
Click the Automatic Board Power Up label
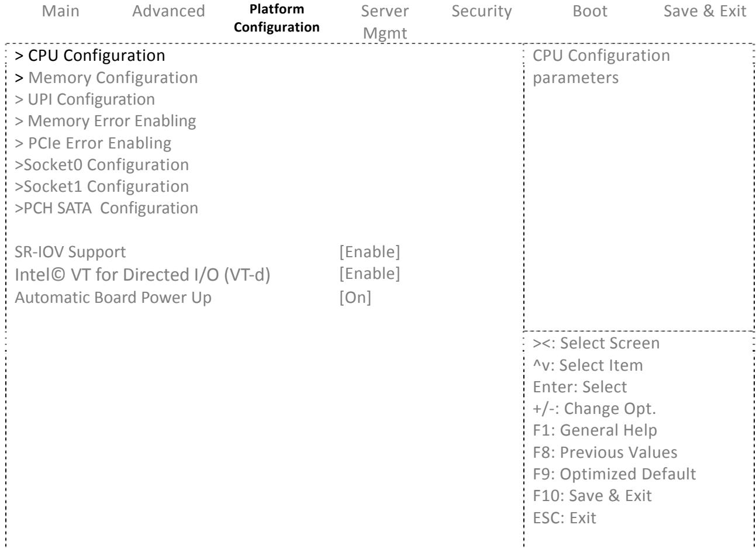pyautogui.click(x=113, y=297)
